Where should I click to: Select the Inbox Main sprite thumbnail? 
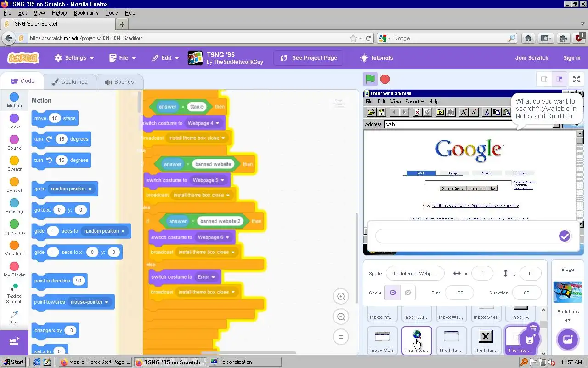point(382,341)
